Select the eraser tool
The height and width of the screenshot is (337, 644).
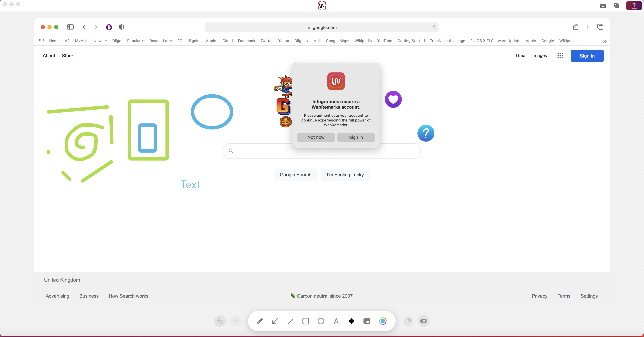408,321
